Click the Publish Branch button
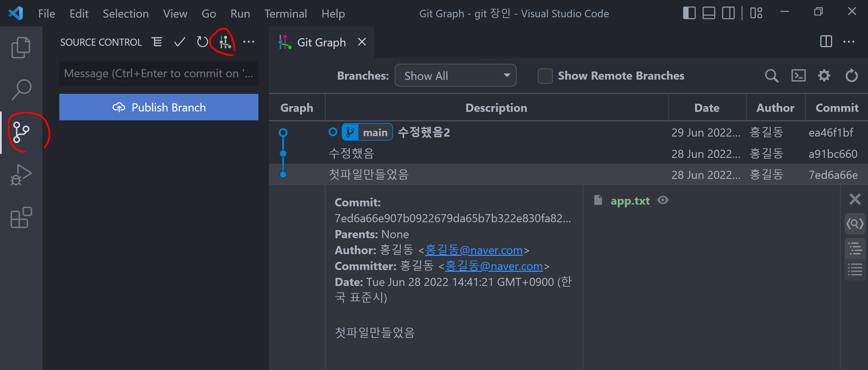Viewport: 868px width, 370px height. (159, 107)
